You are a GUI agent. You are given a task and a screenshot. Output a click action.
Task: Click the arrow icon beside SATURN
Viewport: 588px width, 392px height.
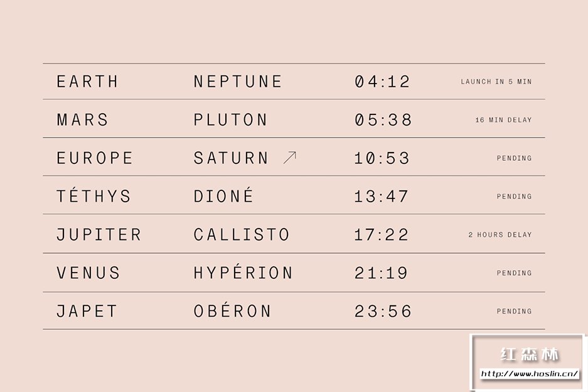[289, 158]
